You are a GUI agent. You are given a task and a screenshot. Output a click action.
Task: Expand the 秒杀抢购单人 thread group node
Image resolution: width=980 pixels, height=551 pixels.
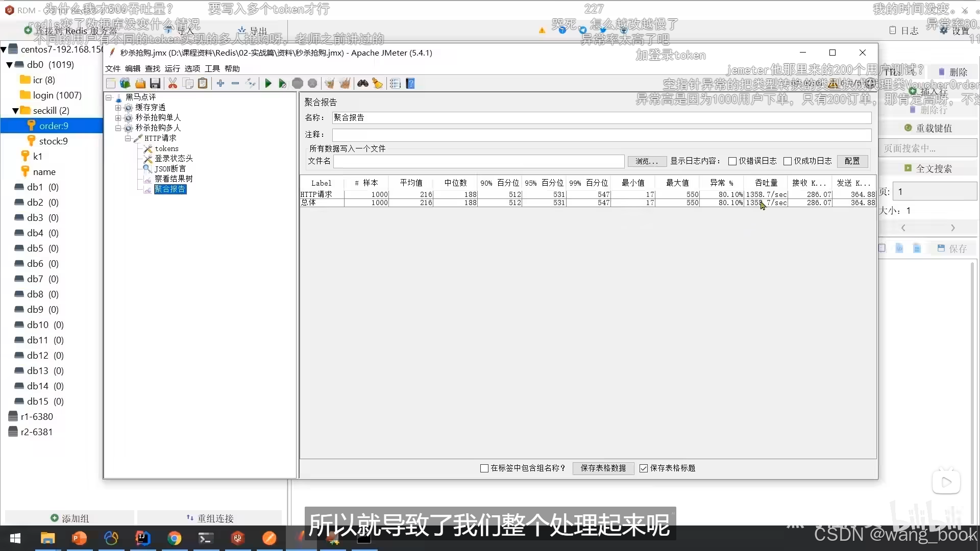(x=118, y=118)
